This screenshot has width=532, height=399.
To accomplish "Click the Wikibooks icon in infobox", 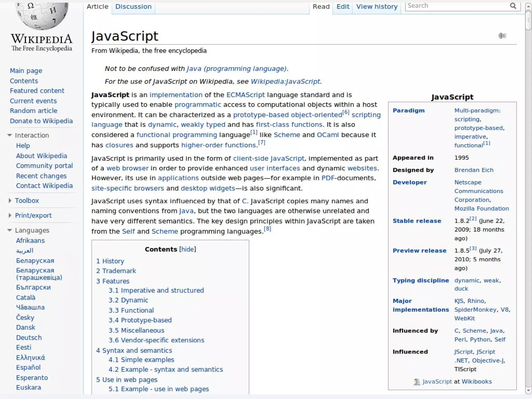I will tap(417, 382).
